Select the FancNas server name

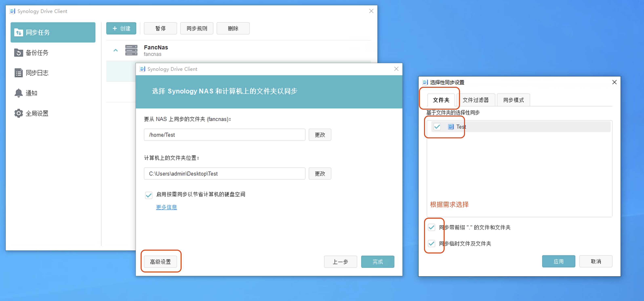pyautogui.click(x=156, y=47)
